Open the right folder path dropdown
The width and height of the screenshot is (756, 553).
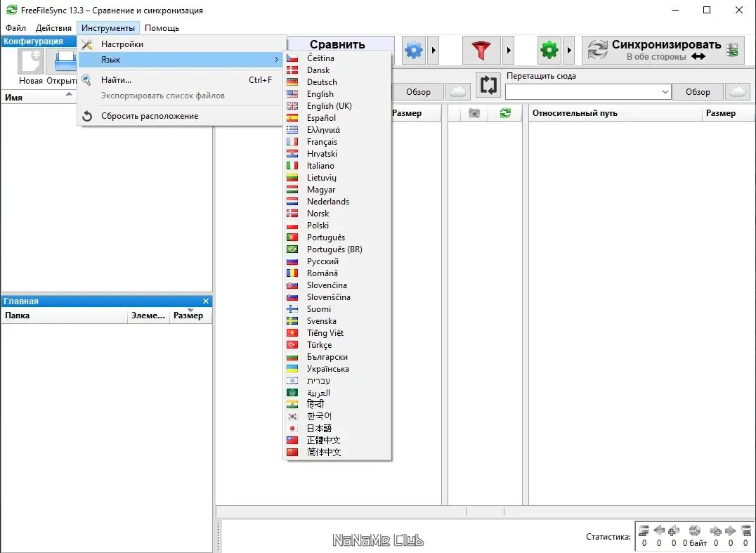tap(665, 91)
